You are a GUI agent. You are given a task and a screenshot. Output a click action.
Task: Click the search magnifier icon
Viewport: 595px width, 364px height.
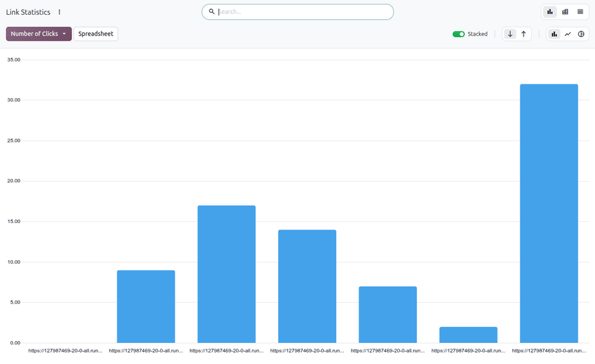212,11
